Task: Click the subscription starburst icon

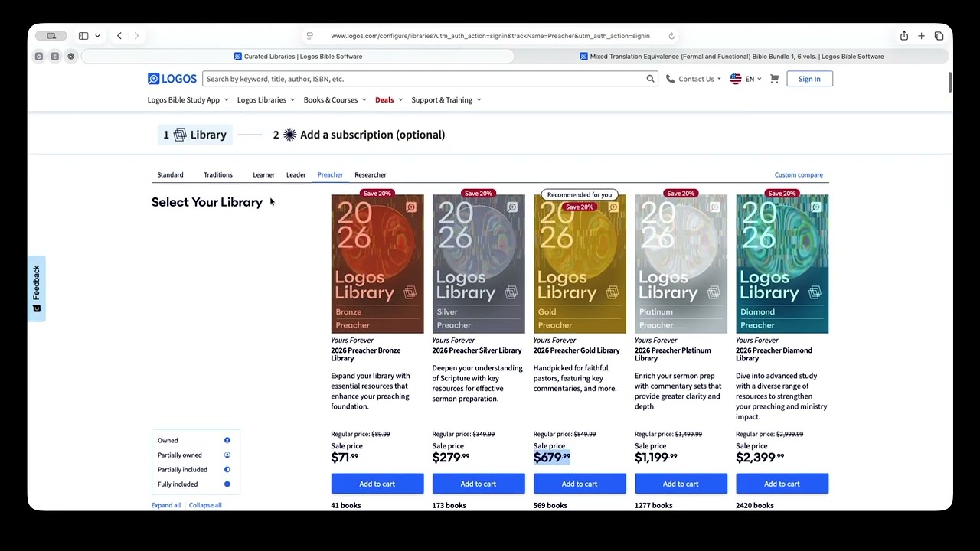Action: (x=289, y=135)
